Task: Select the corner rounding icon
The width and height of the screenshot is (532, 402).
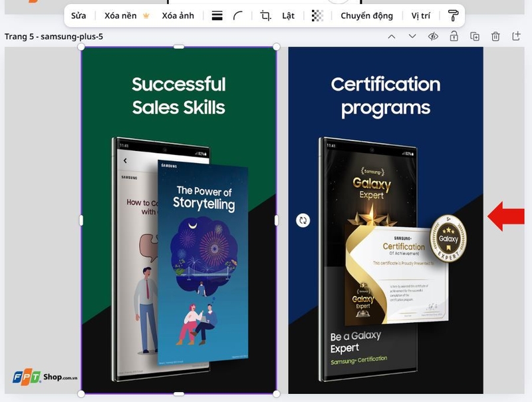Action: [238, 15]
